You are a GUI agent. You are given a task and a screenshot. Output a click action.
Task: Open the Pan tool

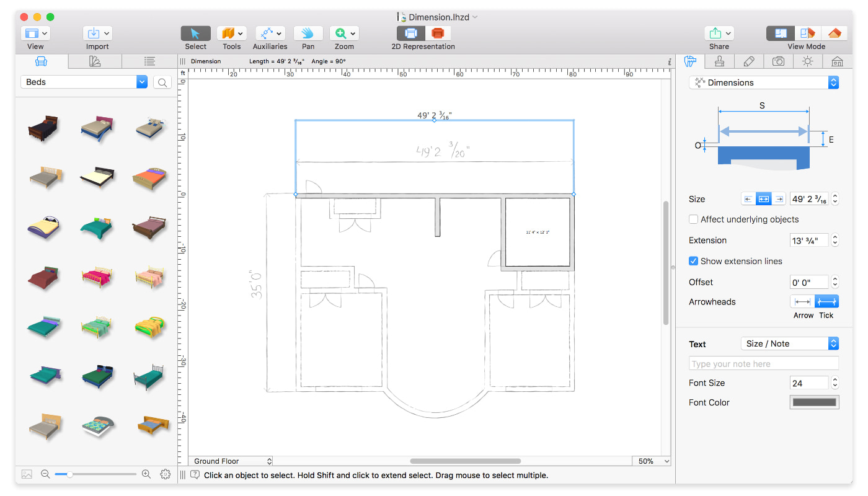point(308,34)
